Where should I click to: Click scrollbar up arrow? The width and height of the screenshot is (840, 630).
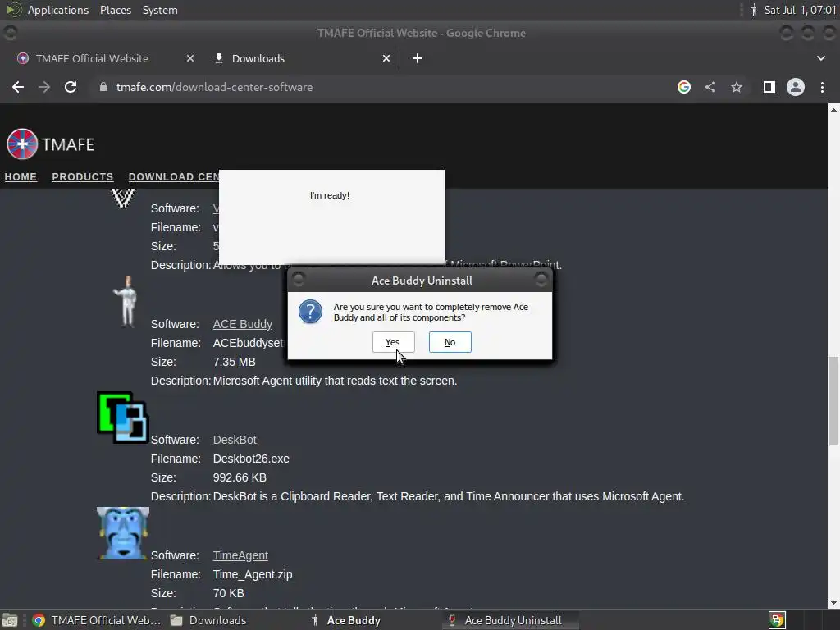pos(833,109)
